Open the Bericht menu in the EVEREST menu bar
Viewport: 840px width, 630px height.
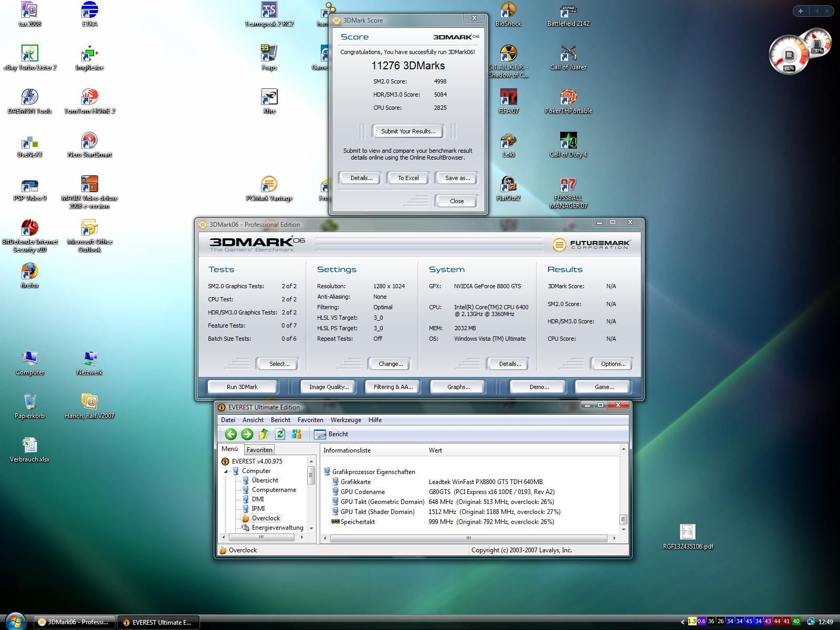(x=280, y=420)
